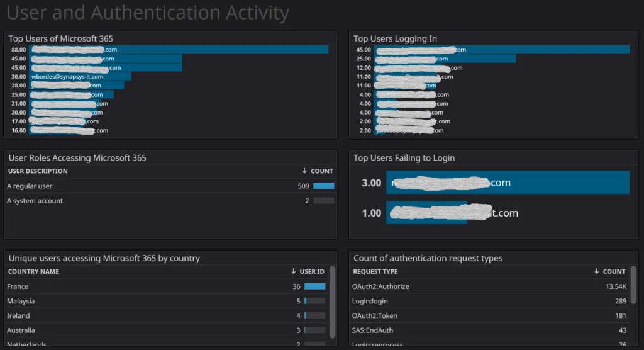Click the count bar for regular user 509
Screen dimensions: 644x350
323,186
